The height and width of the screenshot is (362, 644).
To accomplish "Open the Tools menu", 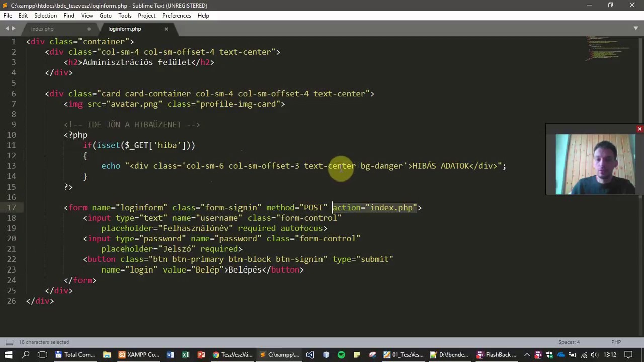I will 125,16.
